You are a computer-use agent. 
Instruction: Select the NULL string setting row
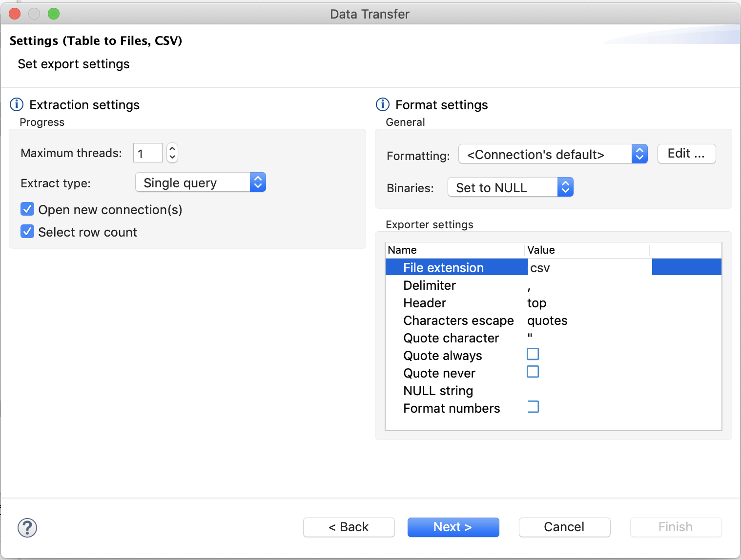[x=438, y=391]
